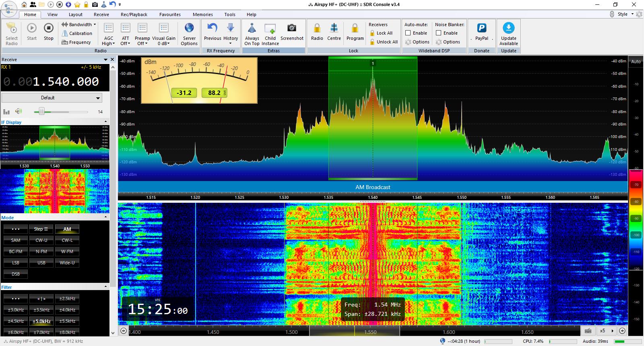Select the ±3.0kHz filter button
Image resolution: width=644 pixels, height=346 pixels.
point(16,310)
